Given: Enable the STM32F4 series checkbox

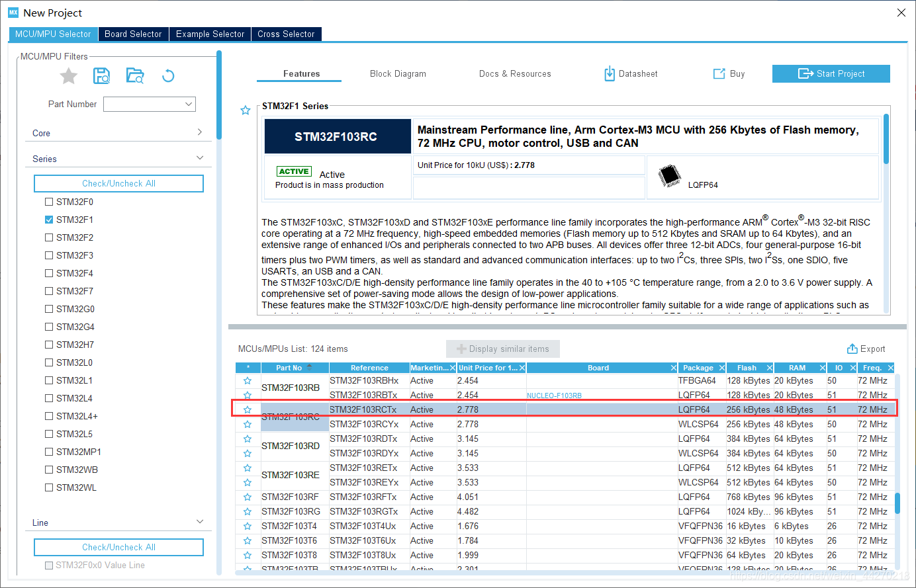Looking at the screenshot, I should (49, 273).
